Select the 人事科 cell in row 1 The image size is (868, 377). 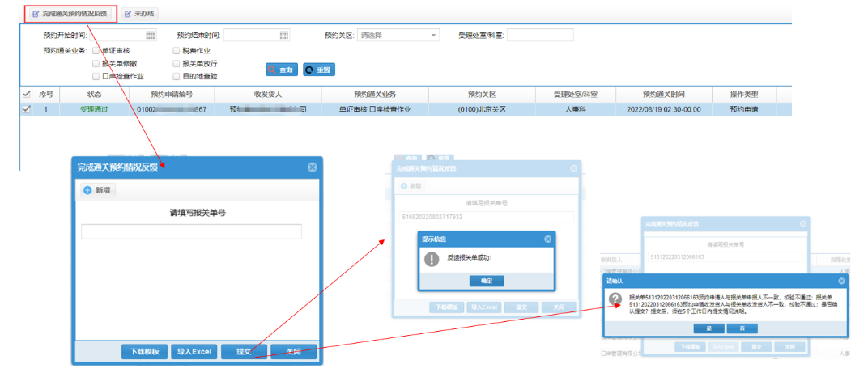[x=575, y=109]
